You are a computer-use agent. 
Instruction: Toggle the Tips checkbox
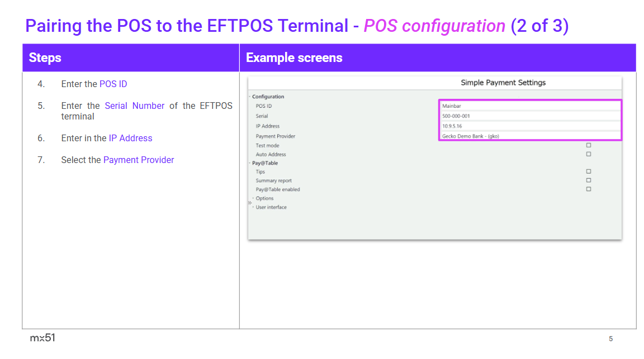(588, 171)
